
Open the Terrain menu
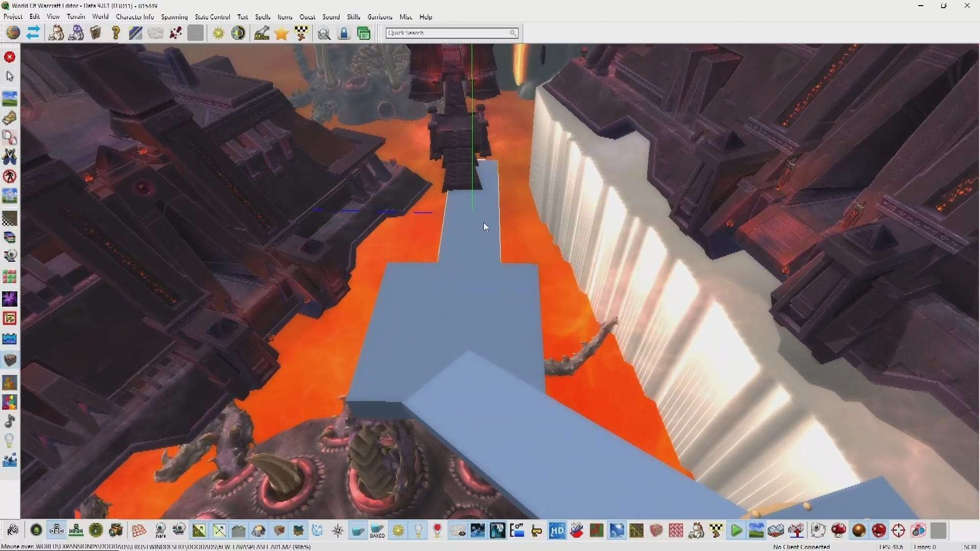click(76, 17)
